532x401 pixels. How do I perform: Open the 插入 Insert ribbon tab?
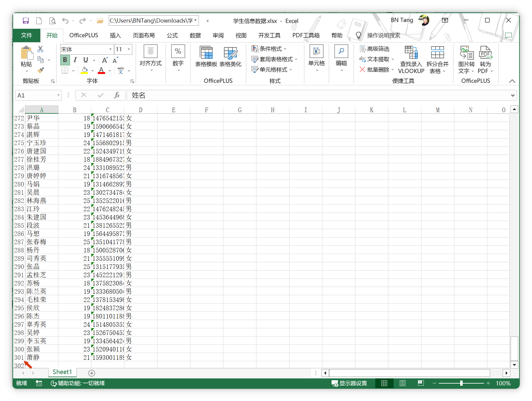coord(115,35)
